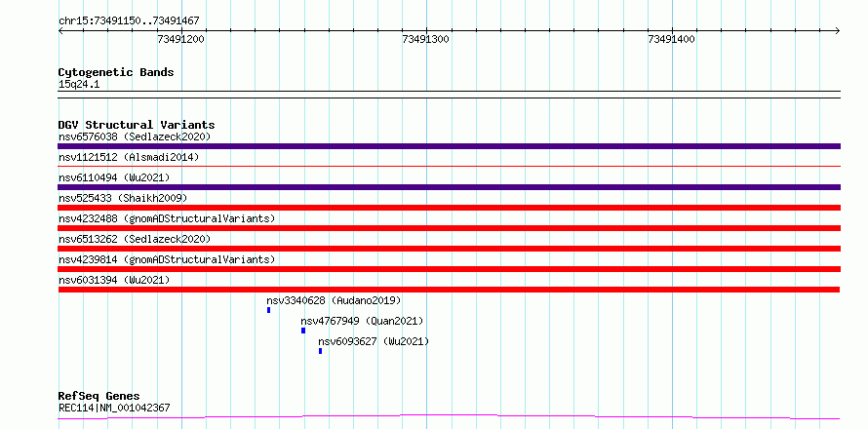The image size is (868, 429).
Task: Open nsv4767949 (Quan2021) variant label
Action: (x=362, y=321)
